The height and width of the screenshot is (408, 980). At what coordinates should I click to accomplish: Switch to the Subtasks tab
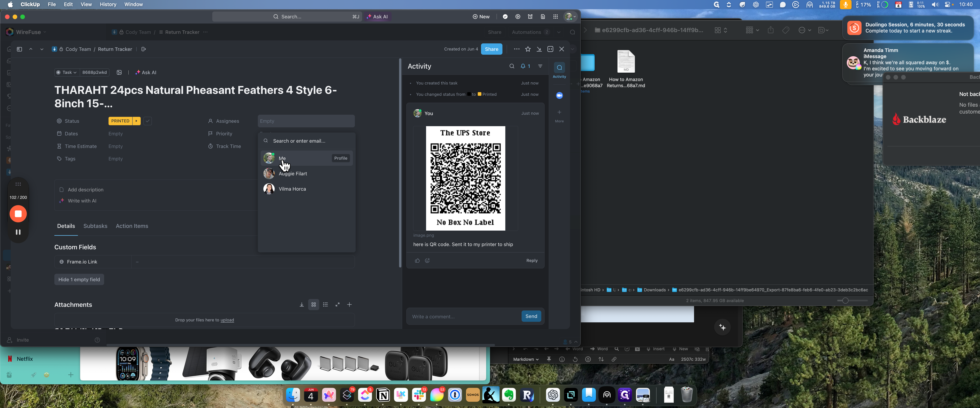tap(95, 226)
